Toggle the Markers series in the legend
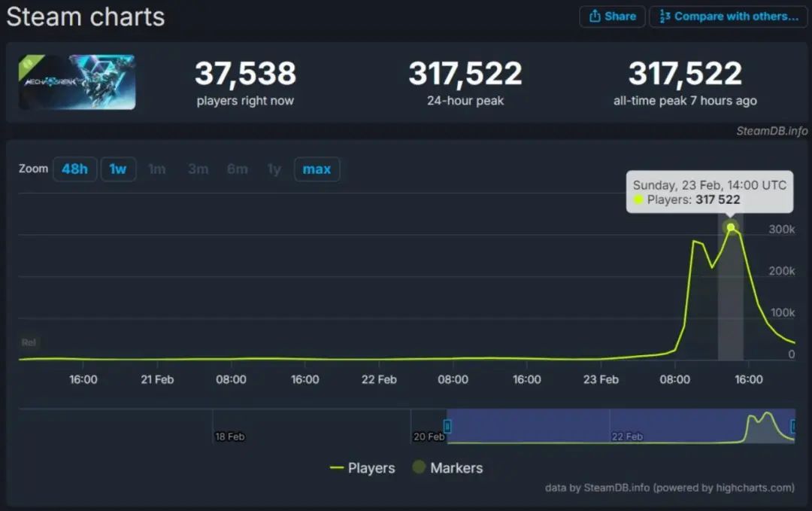 click(448, 468)
